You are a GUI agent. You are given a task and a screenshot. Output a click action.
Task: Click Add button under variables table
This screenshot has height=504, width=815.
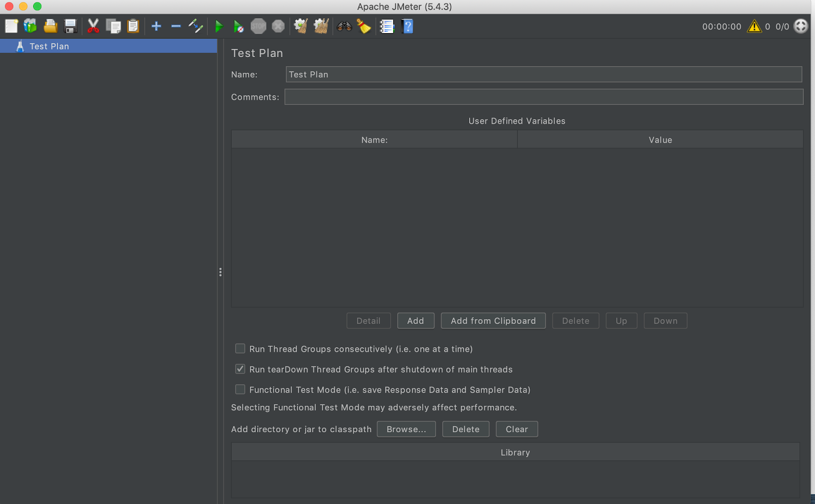pyautogui.click(x=416, y=321)
